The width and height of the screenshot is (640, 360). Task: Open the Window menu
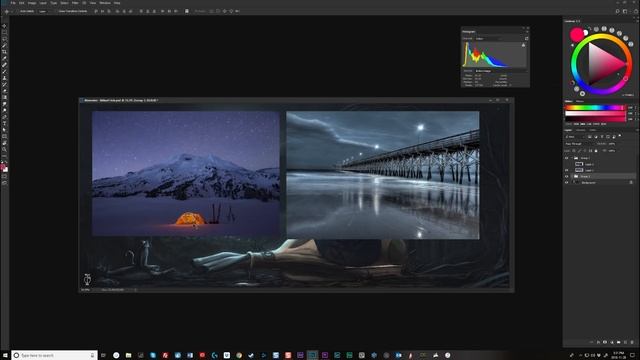click(105, 3)
